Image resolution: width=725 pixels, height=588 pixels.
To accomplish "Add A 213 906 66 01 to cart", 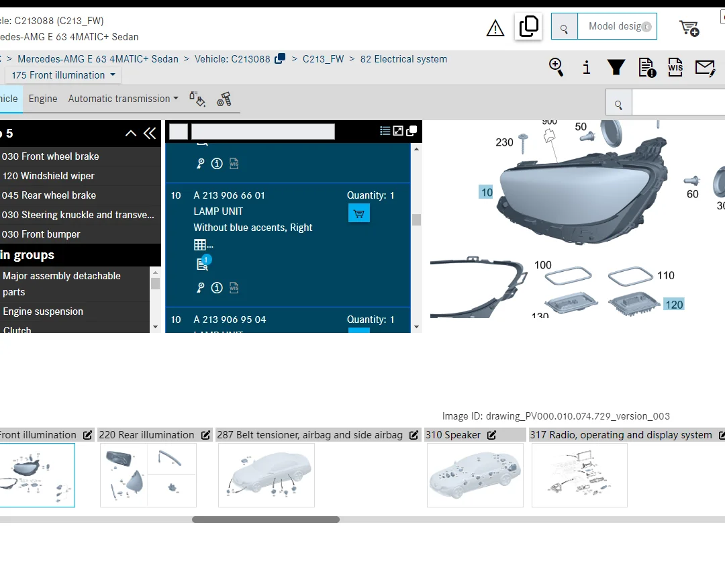I will click(358, 213).
